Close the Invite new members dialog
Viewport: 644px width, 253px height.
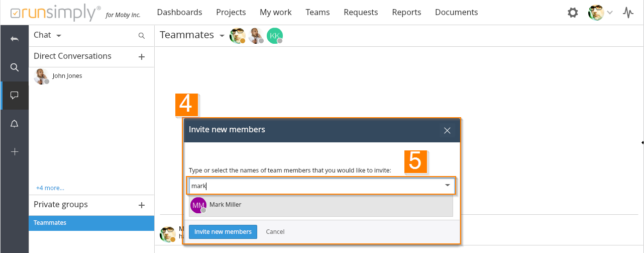[x=447, y=131]
